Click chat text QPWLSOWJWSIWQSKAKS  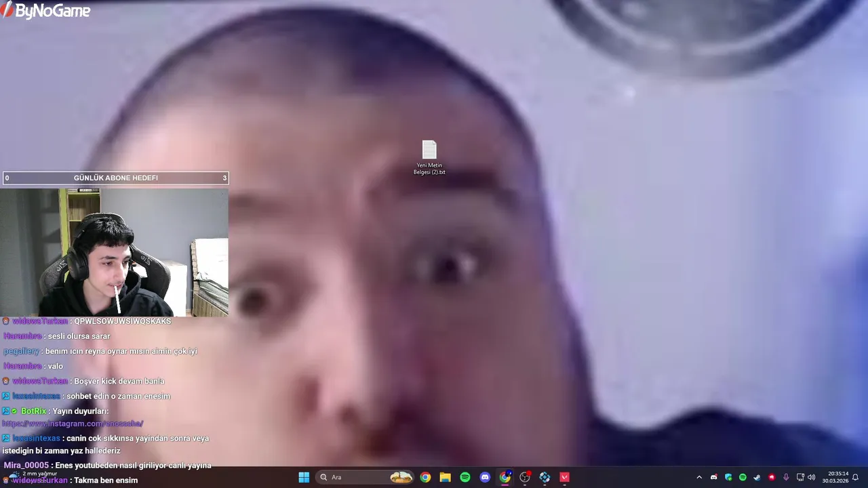click(x=122, y=321)
